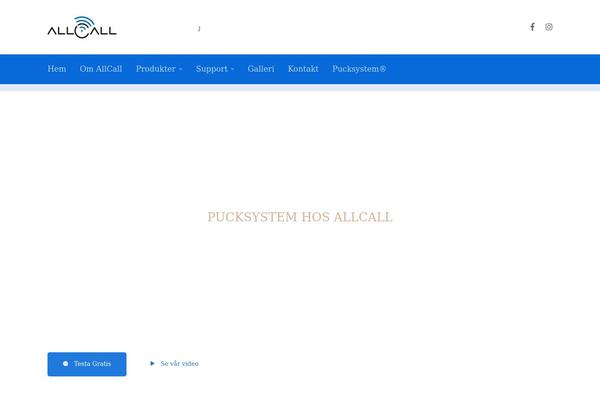Expand the Produkter dropdown menu

click(159, 69)
